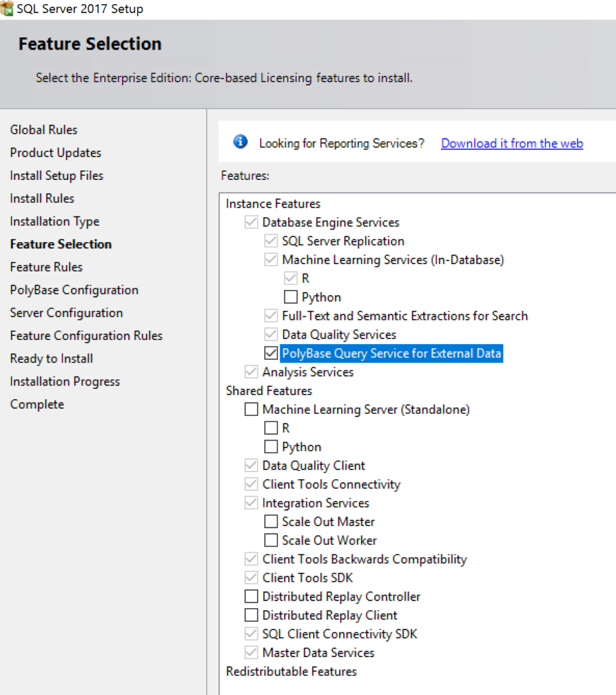This screenshot has width=616, height=695.
Task: Select the Analysis Services feature label
Action: (x=308, y=373)
